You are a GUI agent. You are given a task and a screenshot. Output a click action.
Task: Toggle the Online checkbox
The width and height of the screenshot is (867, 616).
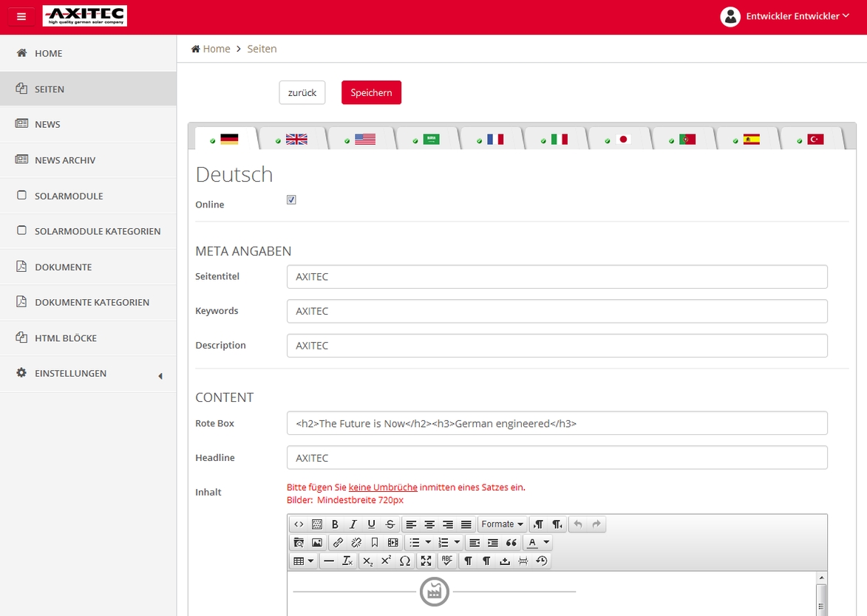(x=291, y=199)
